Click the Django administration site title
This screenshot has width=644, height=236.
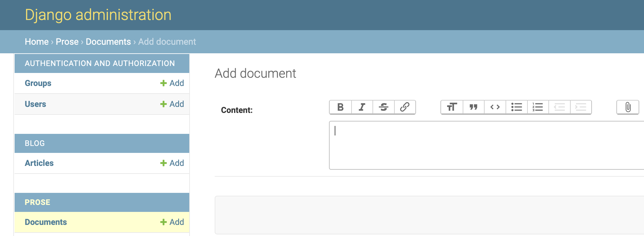[98, 15]
